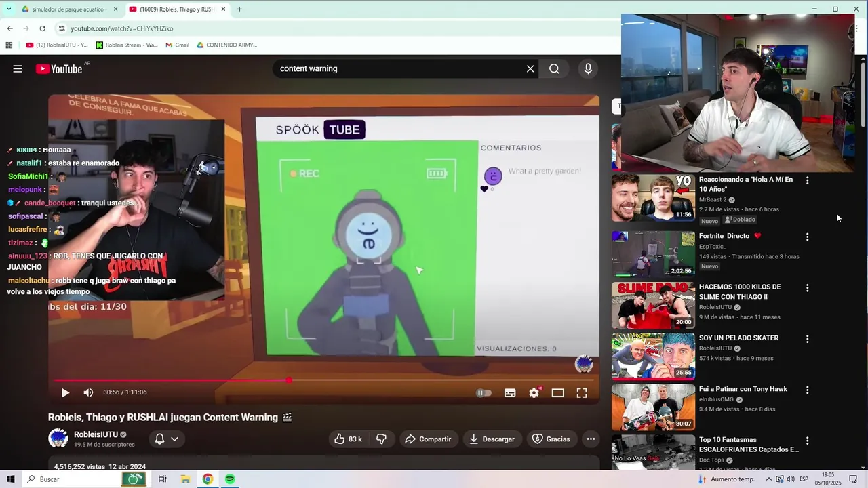Reload the current page
The image size is (868, 488).
click(x=42, y=28)
